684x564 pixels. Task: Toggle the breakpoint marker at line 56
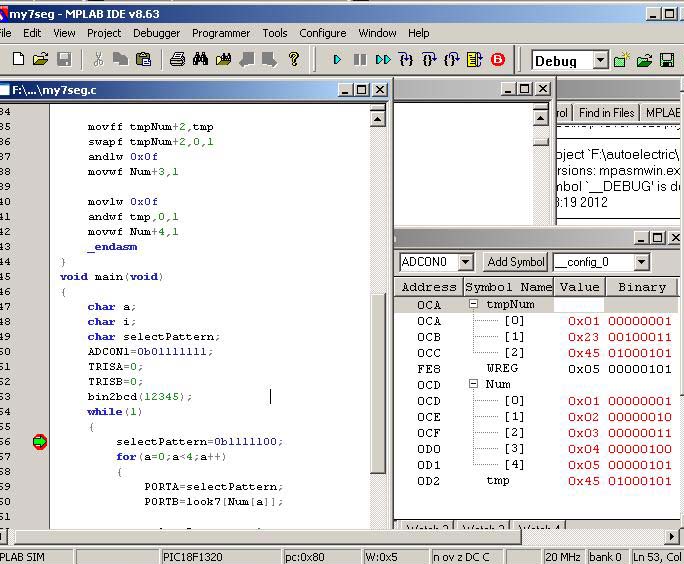(40, 441)
